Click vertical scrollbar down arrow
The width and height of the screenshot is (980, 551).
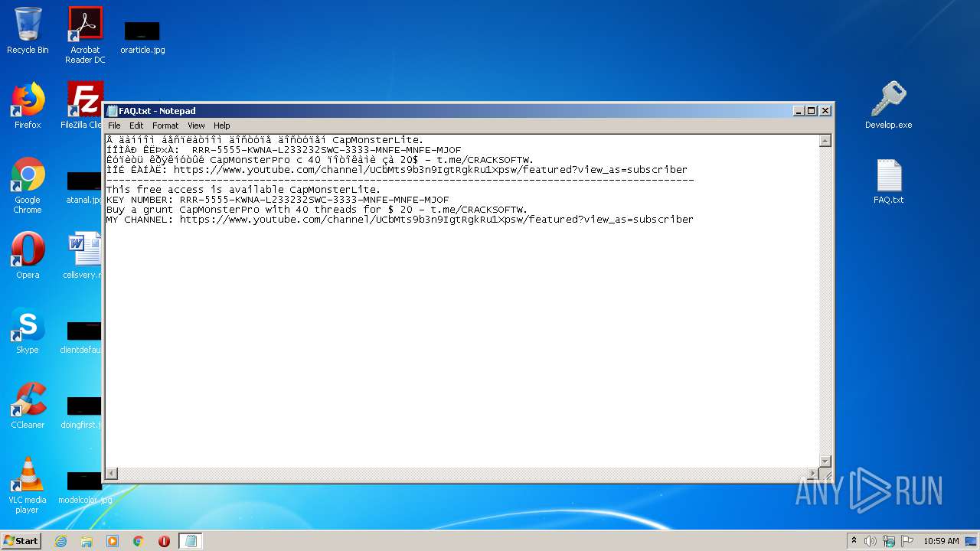click(x=825, y=461)
